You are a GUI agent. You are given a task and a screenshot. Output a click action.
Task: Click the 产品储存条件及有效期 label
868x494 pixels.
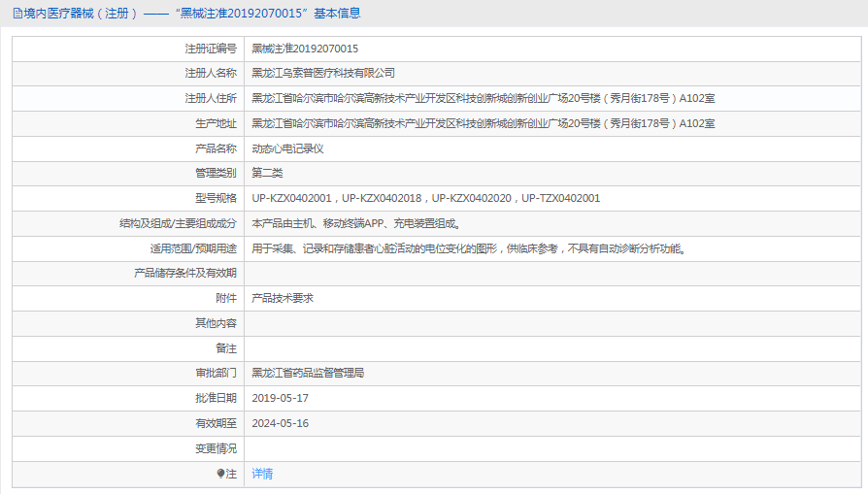185,274
